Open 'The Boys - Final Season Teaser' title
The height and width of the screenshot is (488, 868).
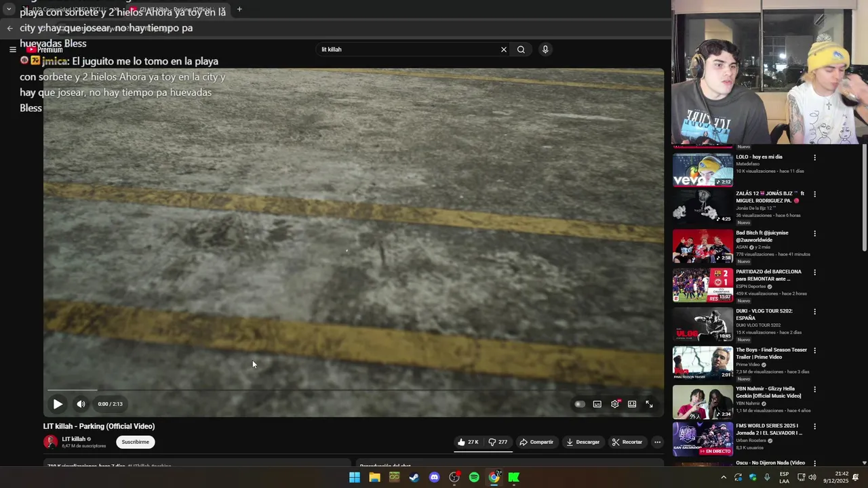click(x=772, y=353)
